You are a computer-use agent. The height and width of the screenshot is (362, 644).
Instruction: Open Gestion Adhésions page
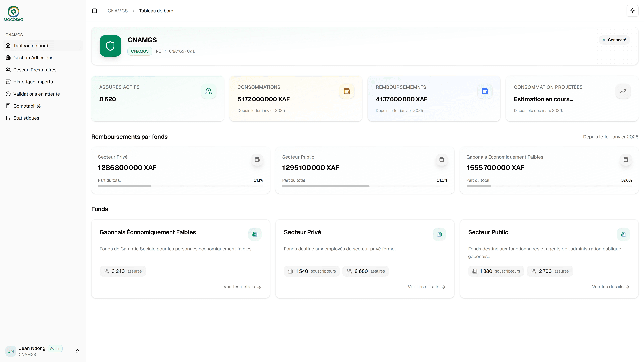click(x=43, y=58)
